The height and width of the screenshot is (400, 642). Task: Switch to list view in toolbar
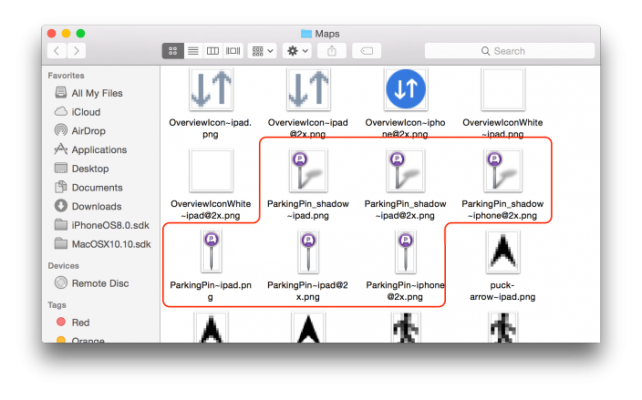click(x=193, y=50)
